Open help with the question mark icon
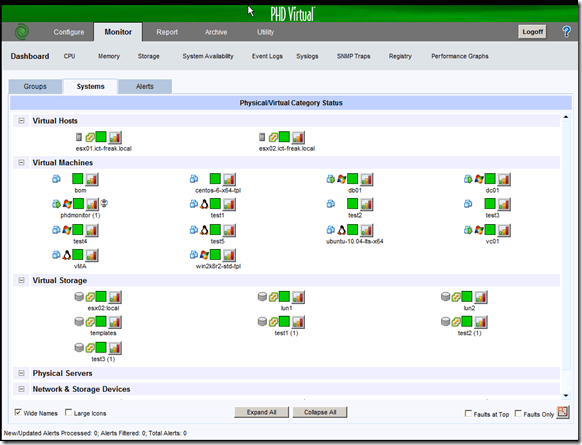The height and width of the screenshot is (445, 582). click(x=566, y=32)
